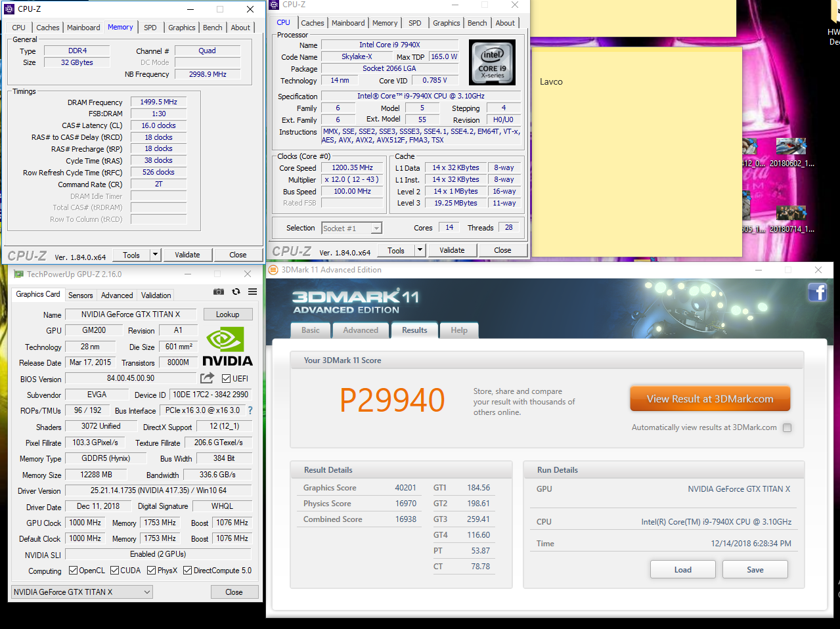
Task: Click the Lavco sticky note text
Action: 551,82
